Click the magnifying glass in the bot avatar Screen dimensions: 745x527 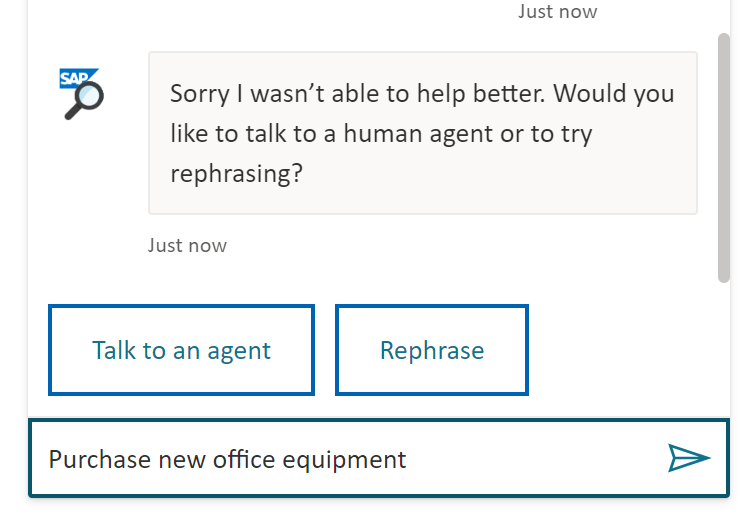[x=86, y=101]
